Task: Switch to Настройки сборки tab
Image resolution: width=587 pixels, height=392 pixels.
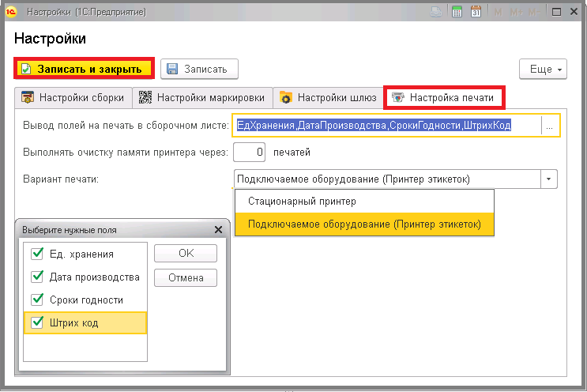Action: pos(73,98)
